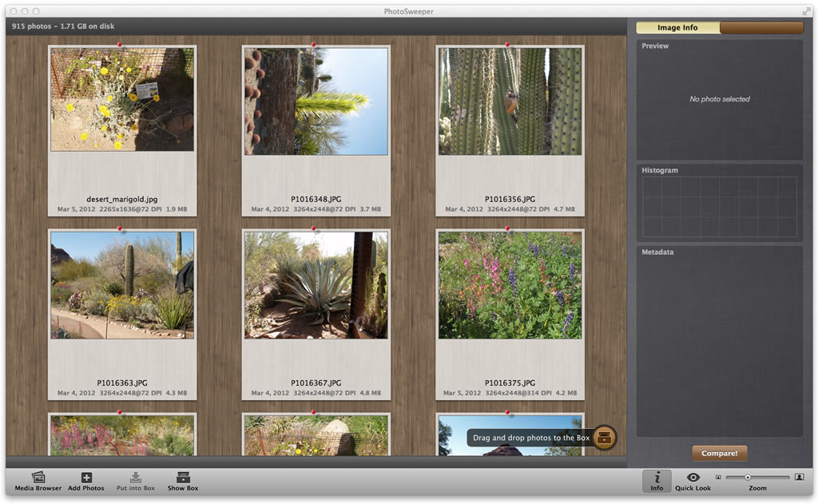
Task: Toggle the Info panel button
Action: click(657, 480)
